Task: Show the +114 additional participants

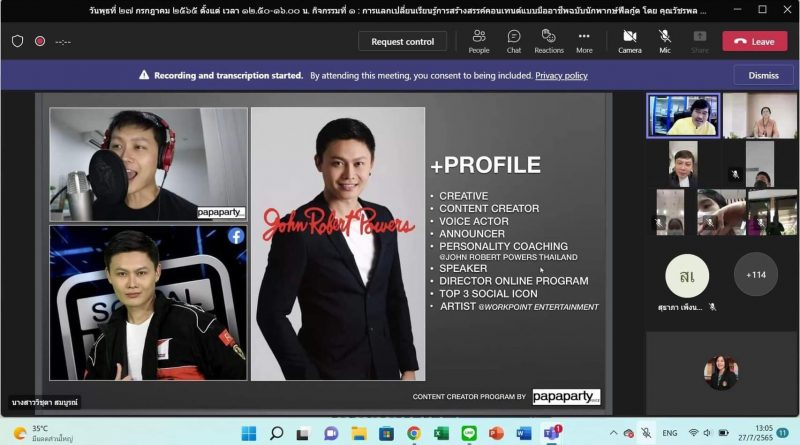Action: pos(756,275)
